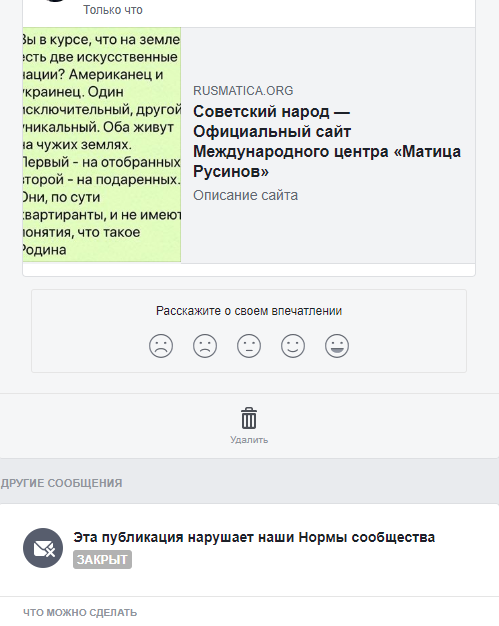This screenshot has height=626, width=499.
Task: Click the Удалить label under trash
Action: pos(249,440)
